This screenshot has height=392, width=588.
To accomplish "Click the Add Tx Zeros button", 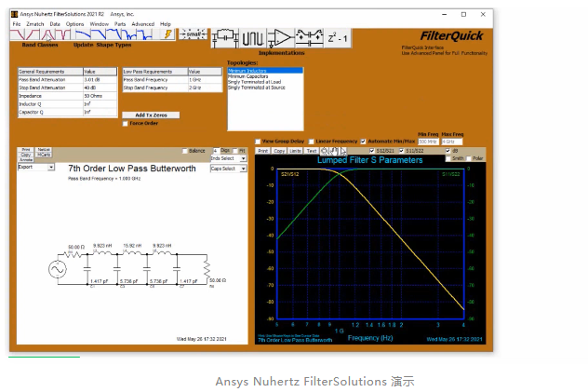I will [x=151, y=115].
